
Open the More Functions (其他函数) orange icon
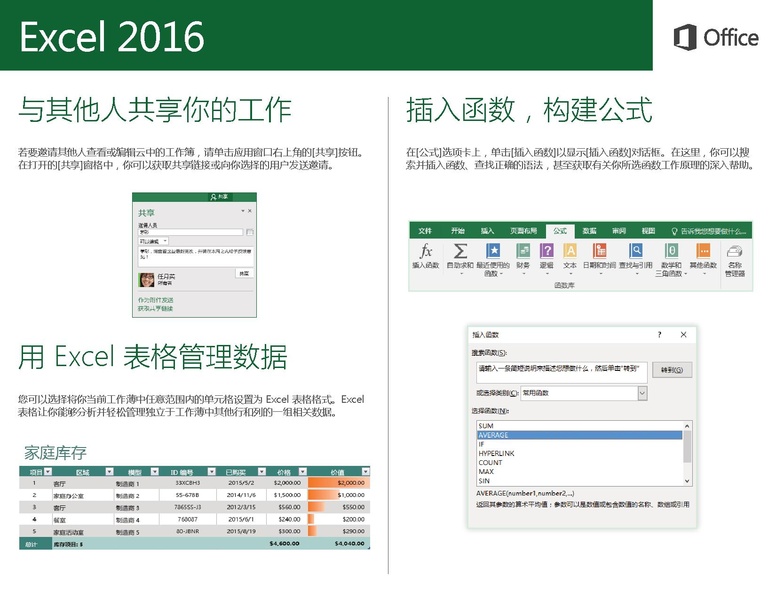(703, 251)
